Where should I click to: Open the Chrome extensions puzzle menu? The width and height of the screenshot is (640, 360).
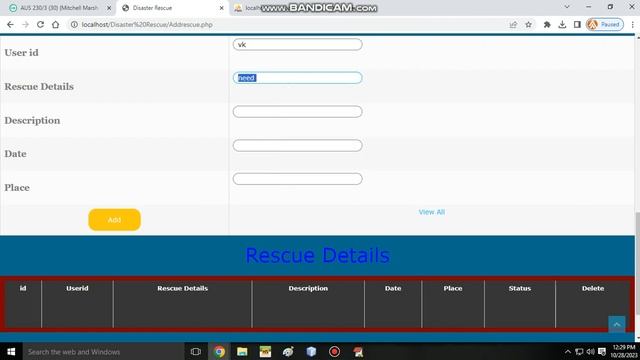547,24
